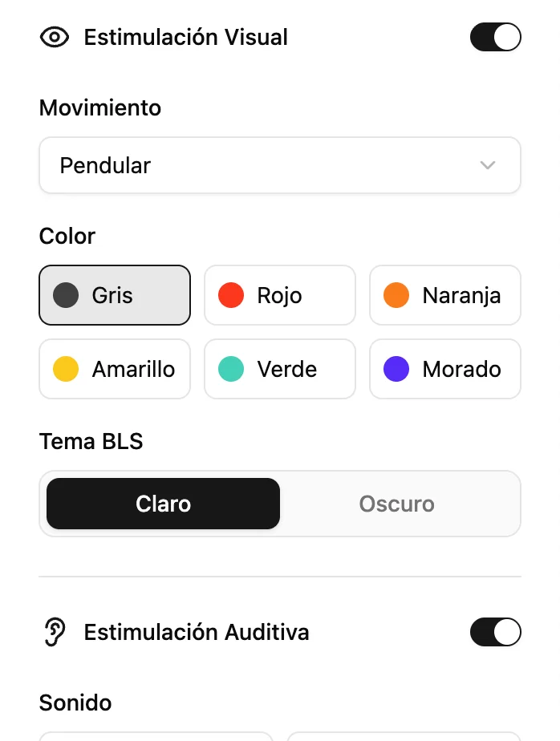The width and height of the screenshot is (560, 741).
Task: Click the orange dot inside the Naranja button
Action: (x=396, y=295)
